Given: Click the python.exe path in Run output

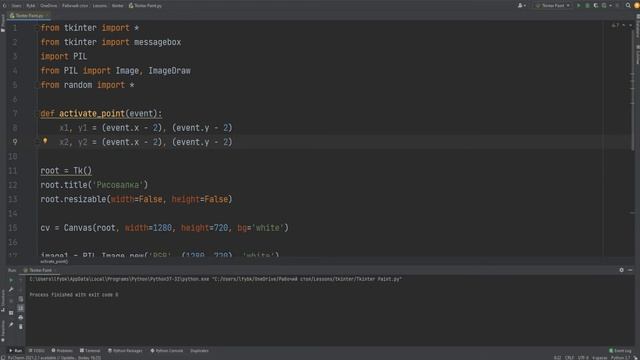Looking at the screenshot, I should (119, 279).
